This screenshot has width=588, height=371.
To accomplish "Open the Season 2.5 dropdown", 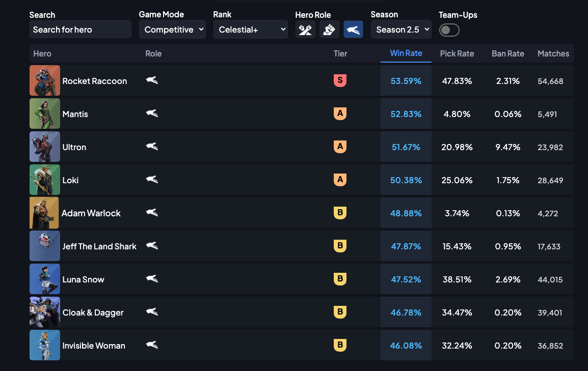I will pyautogui.click(x=401, y=30).
